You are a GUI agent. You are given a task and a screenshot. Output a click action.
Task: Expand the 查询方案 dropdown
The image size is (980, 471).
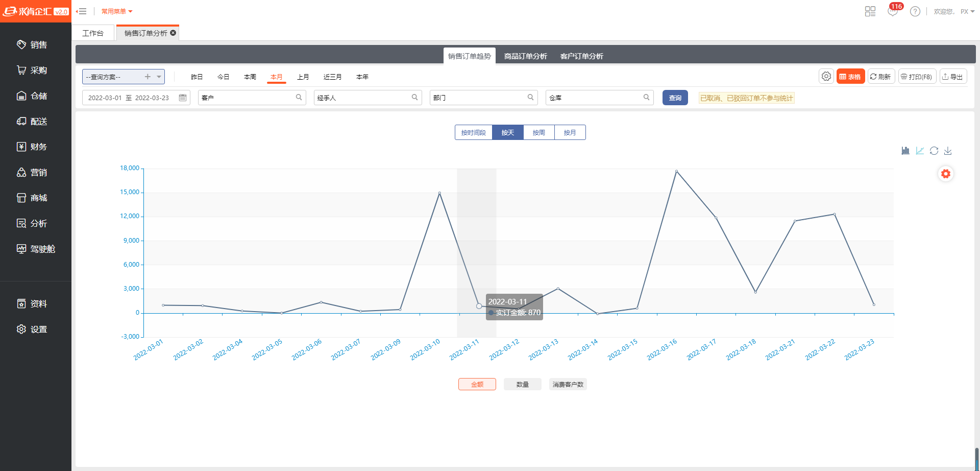pos(159,77)
